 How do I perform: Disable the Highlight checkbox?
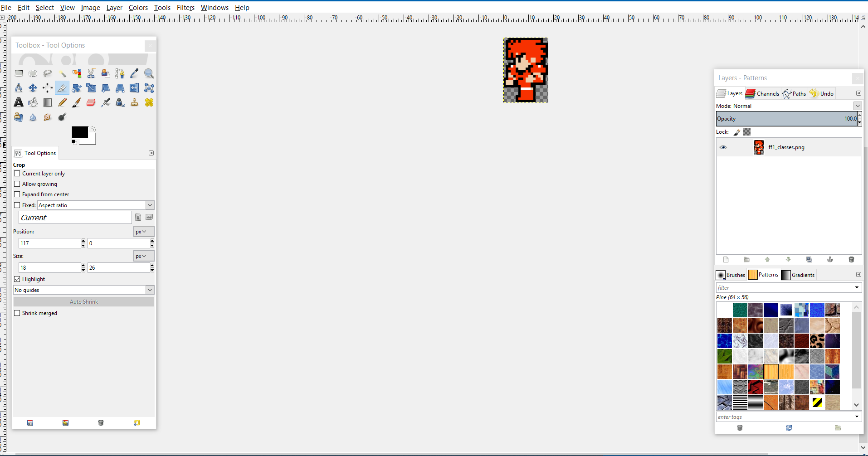(17, 279)
